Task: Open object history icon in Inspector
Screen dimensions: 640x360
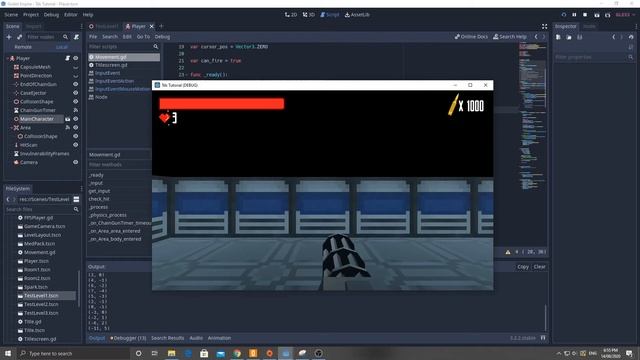Action: pyautogui.click(x=631, y=37)
